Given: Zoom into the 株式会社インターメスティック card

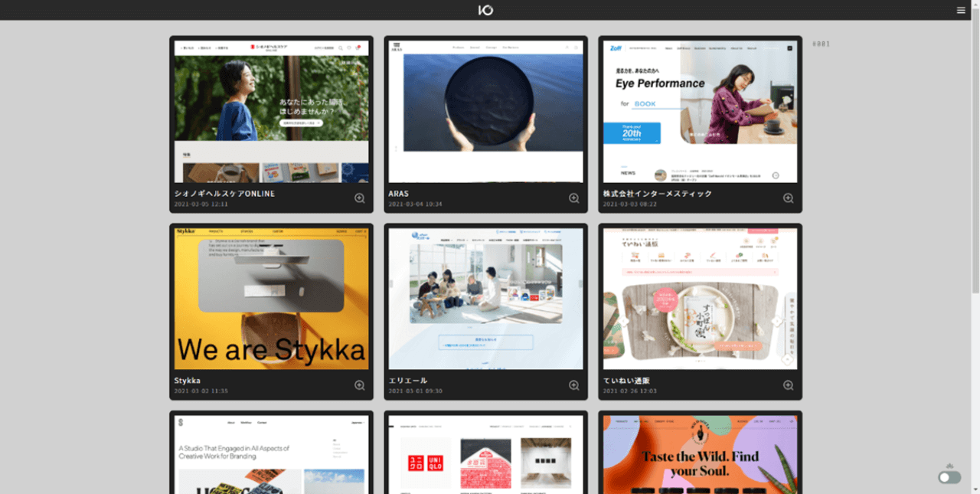Looking at the screenshot, I should (788, 198).
